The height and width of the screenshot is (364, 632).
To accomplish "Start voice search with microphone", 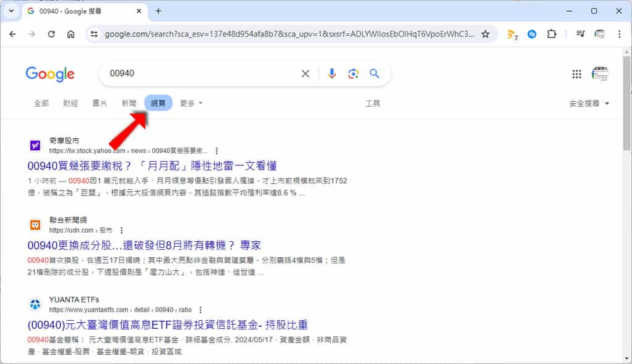I will click(331, 73).
